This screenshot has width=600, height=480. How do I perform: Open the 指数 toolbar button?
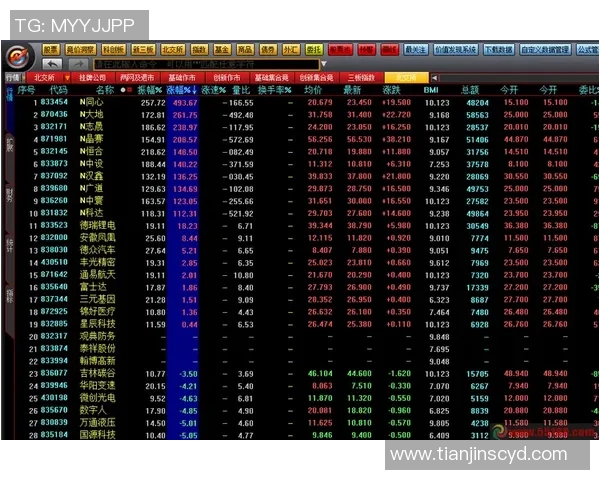[199, 50]
